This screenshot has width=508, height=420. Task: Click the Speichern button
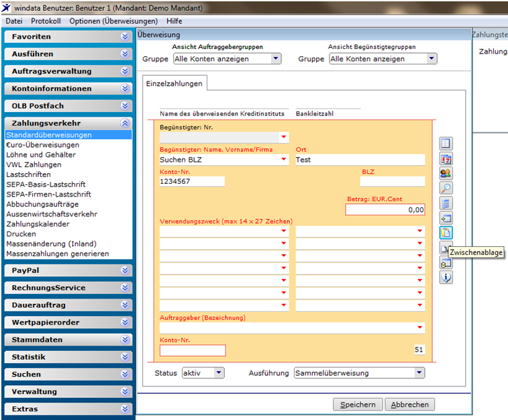click(x=358, y=405)
